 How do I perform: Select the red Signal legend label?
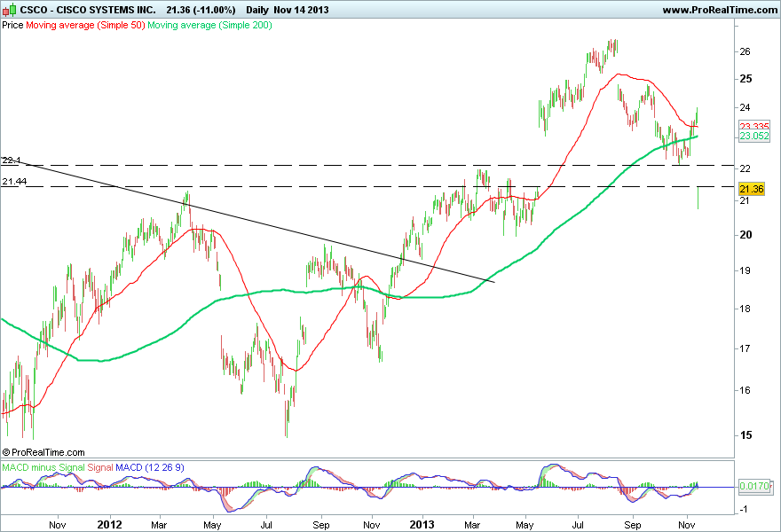click(x=100, y=468)
